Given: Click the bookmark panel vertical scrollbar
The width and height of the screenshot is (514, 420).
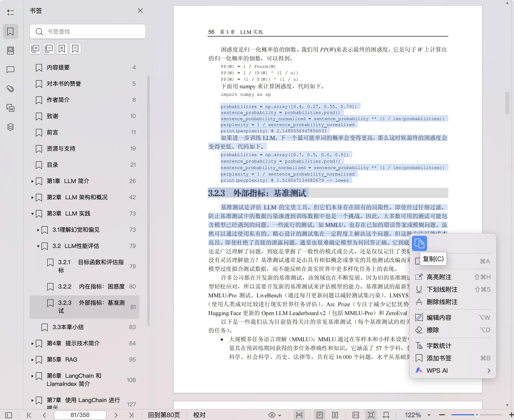Looking at the screenshot, I should (148, 201).
